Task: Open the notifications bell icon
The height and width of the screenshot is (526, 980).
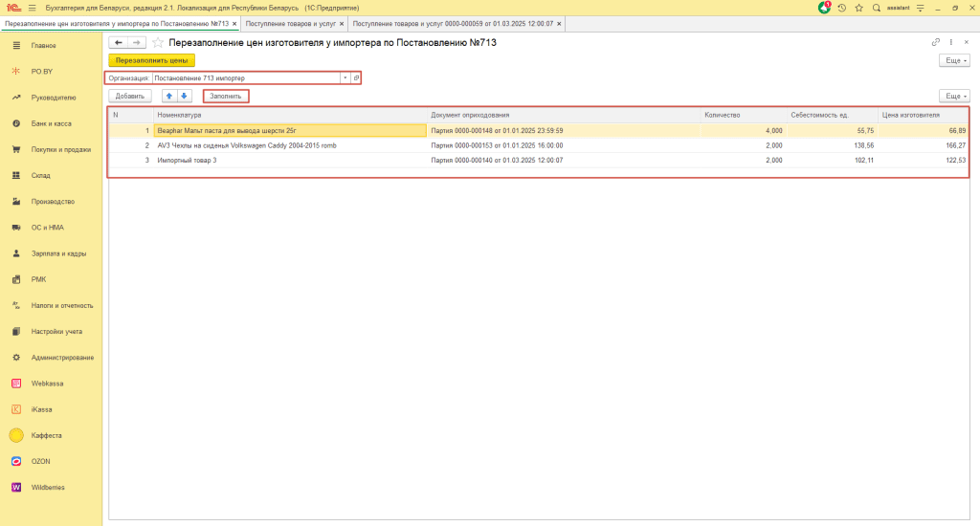Action: 825,8
